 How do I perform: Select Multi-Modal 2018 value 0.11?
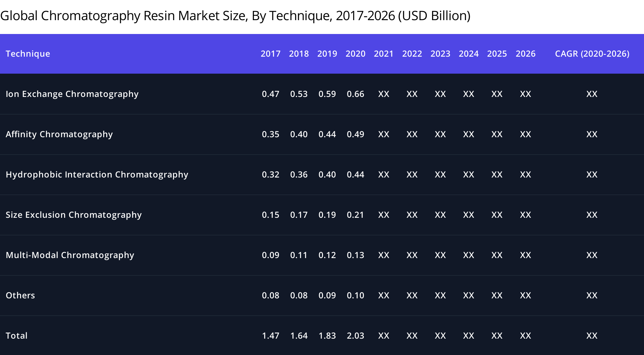(x=299, y=255)
